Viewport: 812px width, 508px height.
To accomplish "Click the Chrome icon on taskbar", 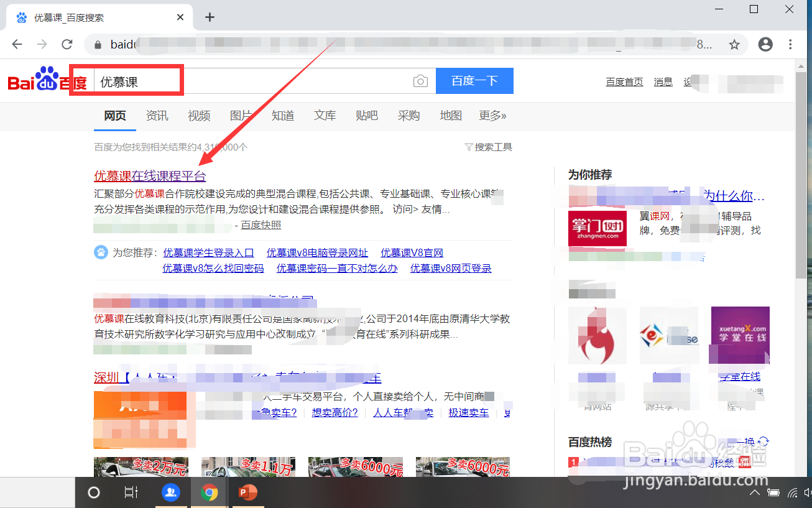I will 210,493.
